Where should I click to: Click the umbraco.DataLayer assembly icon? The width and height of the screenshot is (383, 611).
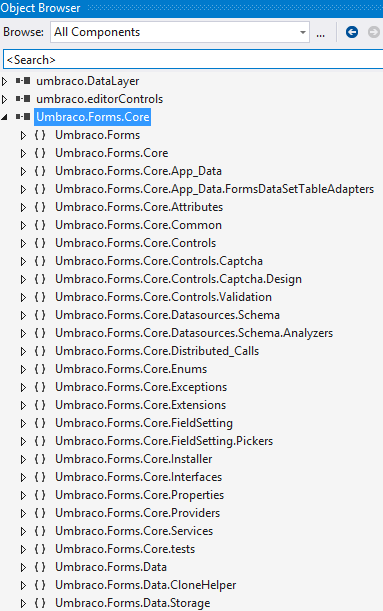[x=23, y=81]
